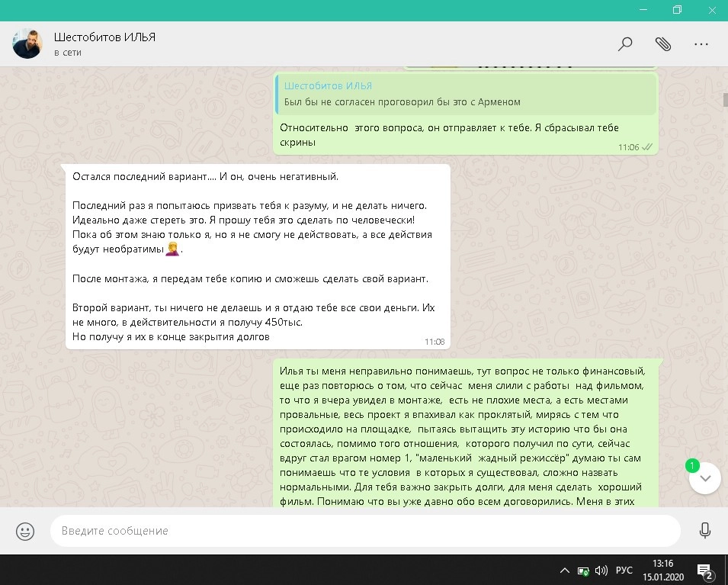Select green message starting 'Илья ты меня неправильно'

pyautogui.click(x=465, y=435)
